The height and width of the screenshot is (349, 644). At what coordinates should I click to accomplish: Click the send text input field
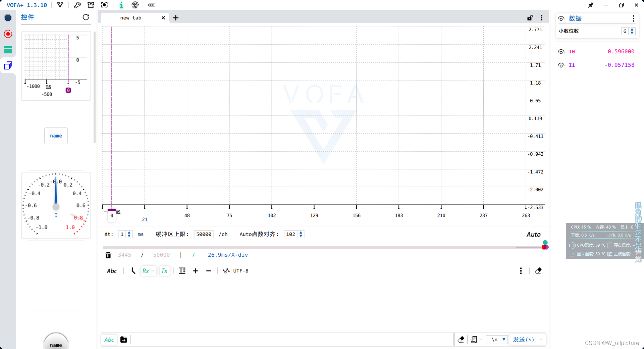pyautogui.click(x=291, y=340)
